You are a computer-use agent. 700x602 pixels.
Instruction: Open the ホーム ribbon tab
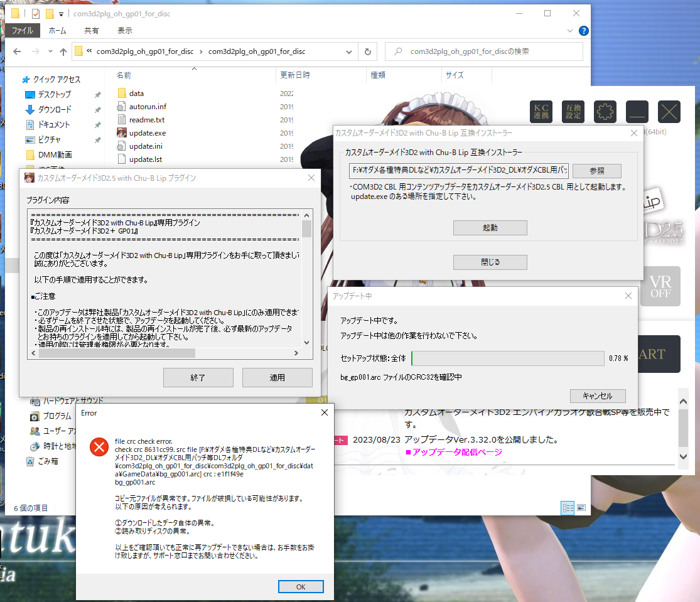coord(58,30)
